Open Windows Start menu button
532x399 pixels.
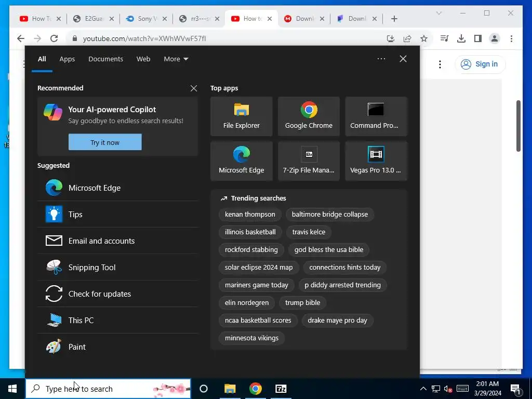12,389
